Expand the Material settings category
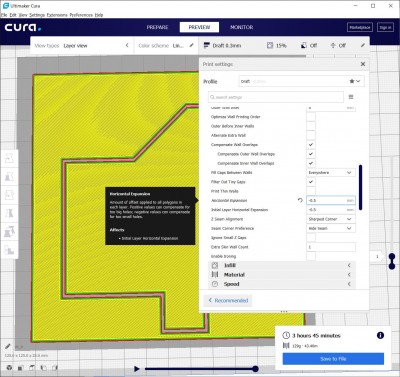Screen dimensions: 400x377 282,275
